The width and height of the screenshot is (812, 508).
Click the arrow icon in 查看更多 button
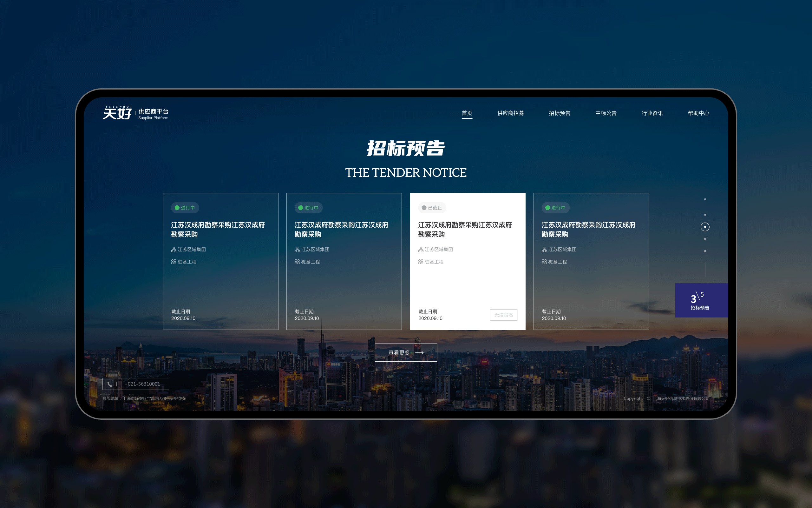[x=419, y=353]
